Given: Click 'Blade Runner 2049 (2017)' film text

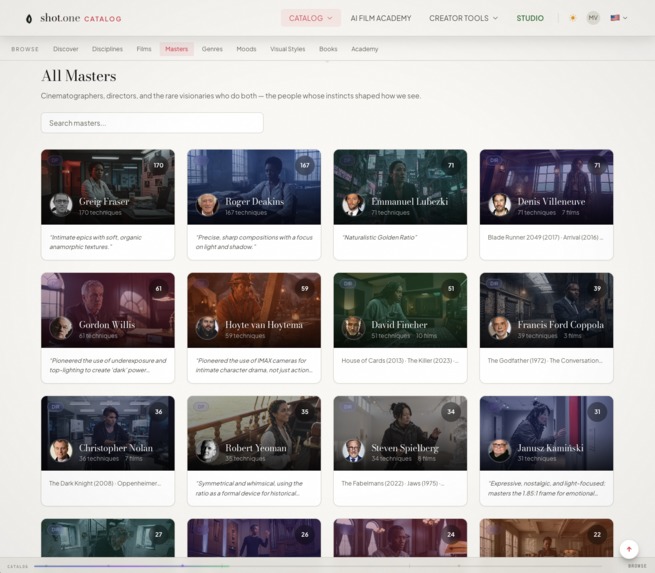Looking at the screenshot, I should point(523,237).
